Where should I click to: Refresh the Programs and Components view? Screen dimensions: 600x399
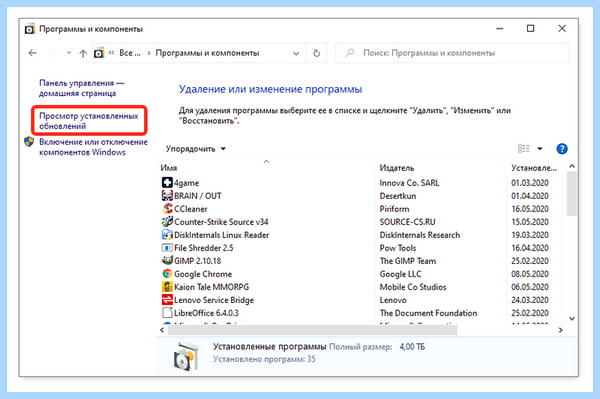316,53
